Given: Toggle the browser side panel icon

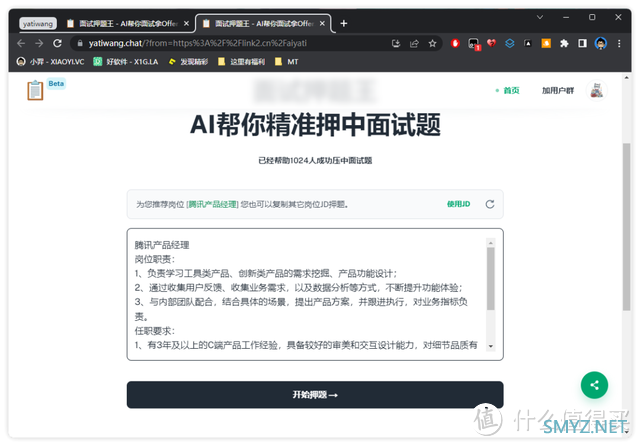Looking at the screenshot, I should [582, 43].
